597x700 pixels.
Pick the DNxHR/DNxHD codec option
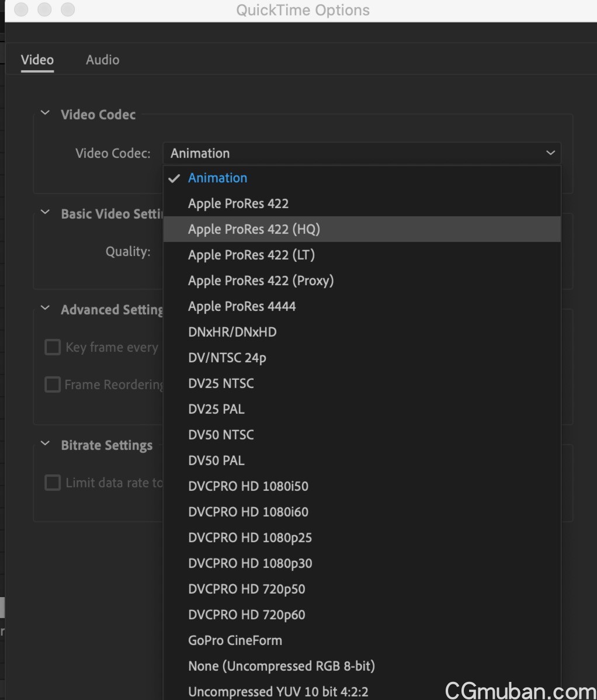coord(232,332)
